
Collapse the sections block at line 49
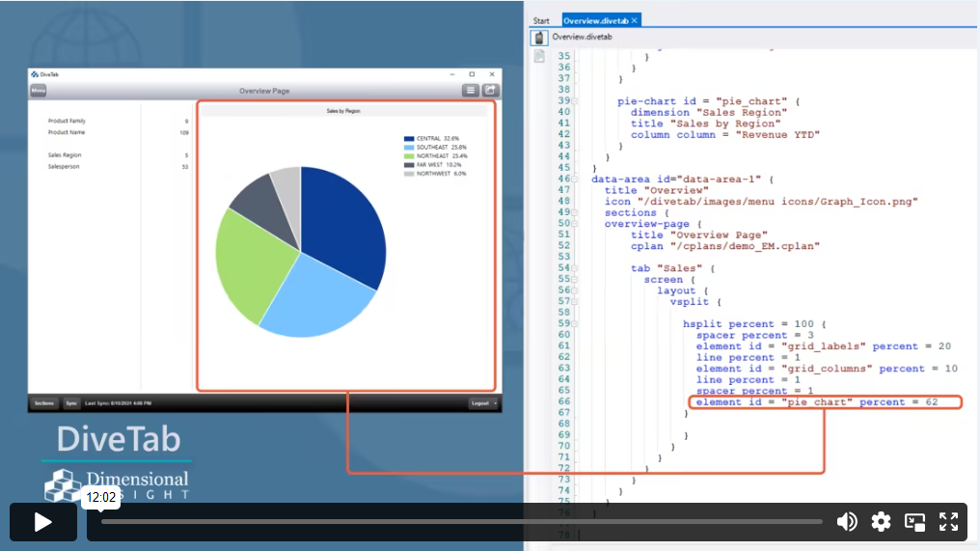click(x=574, y=212)
